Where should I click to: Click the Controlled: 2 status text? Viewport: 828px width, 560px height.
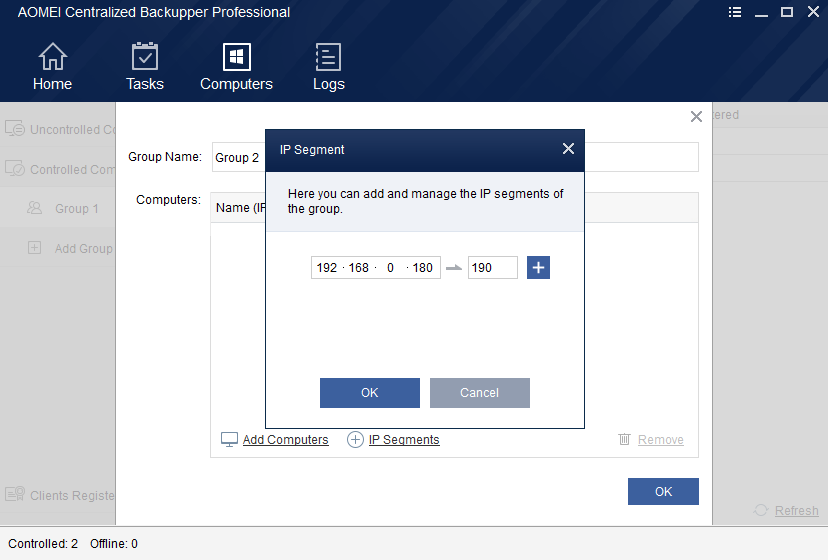point(43,544)
